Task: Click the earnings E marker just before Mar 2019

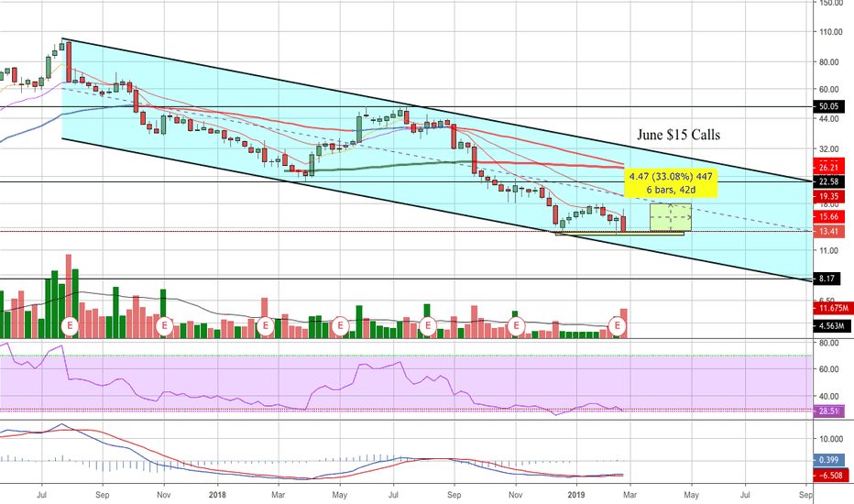Action: [617, 327]
